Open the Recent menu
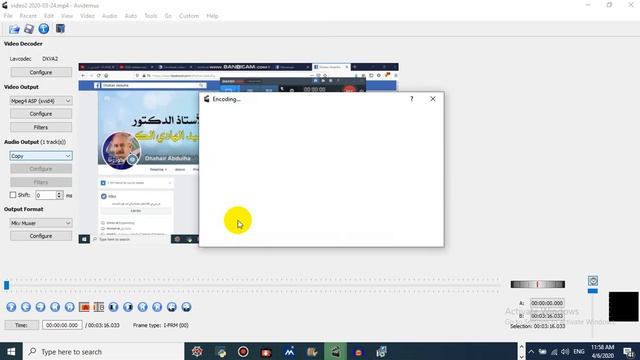 28,16
